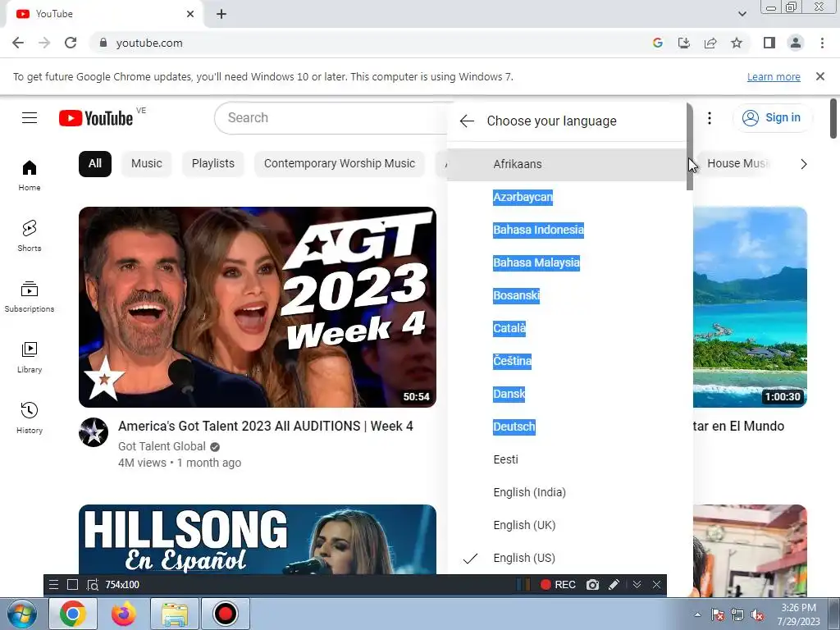Click the Sign in button
This screenshot has height=630, width=840.
coord(772,118)
